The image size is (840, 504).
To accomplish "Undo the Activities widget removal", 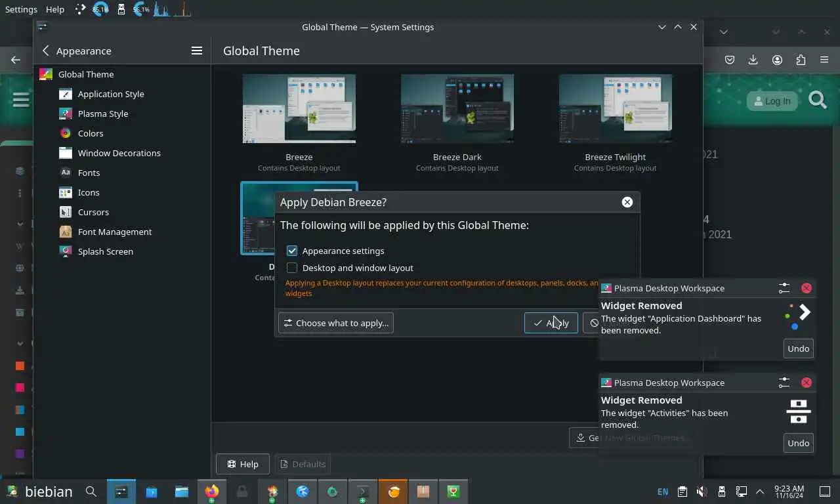I will [798, 443].
